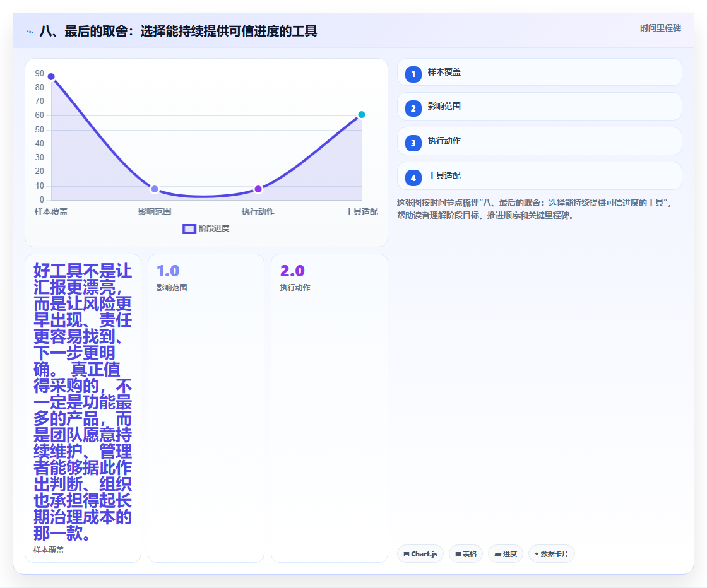707x588 pixels.
Task: Click the 影响范围 x-axis label
Action: (155, 211)
